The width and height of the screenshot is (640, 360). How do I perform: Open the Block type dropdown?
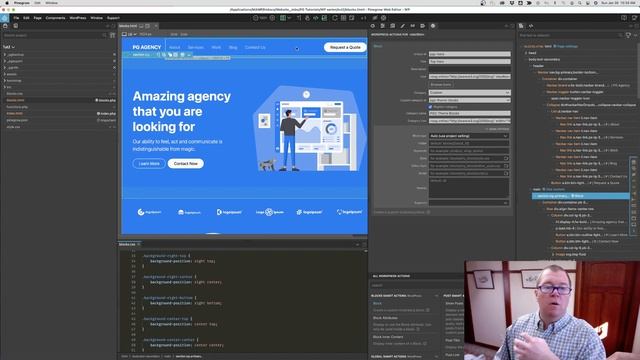[469, 136]
